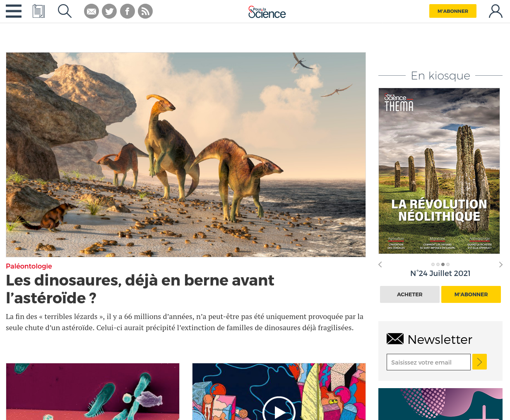Show previous kiosque magazine with left chevron
The image size is (510, 420).
380,264
